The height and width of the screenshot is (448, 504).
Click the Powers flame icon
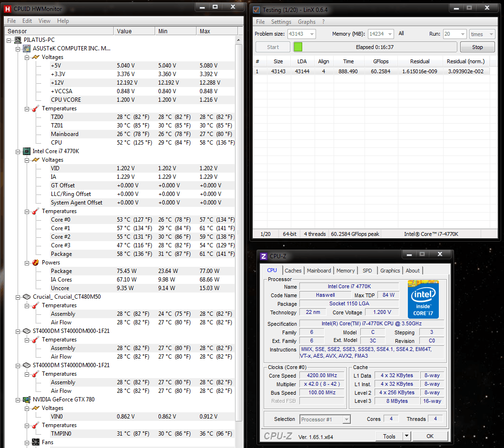point(36,263)
